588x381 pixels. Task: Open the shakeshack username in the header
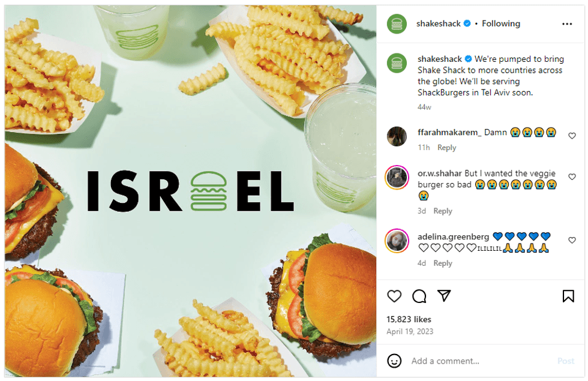[x=439, y=23]
